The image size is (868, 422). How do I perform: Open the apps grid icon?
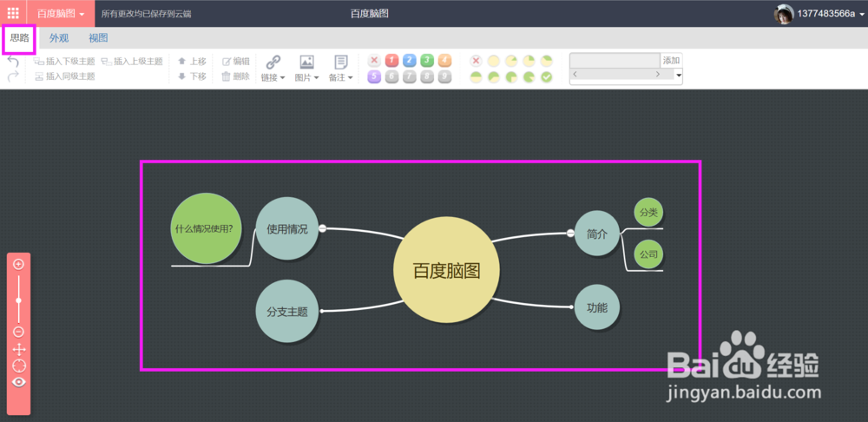(x=13, y=13)
